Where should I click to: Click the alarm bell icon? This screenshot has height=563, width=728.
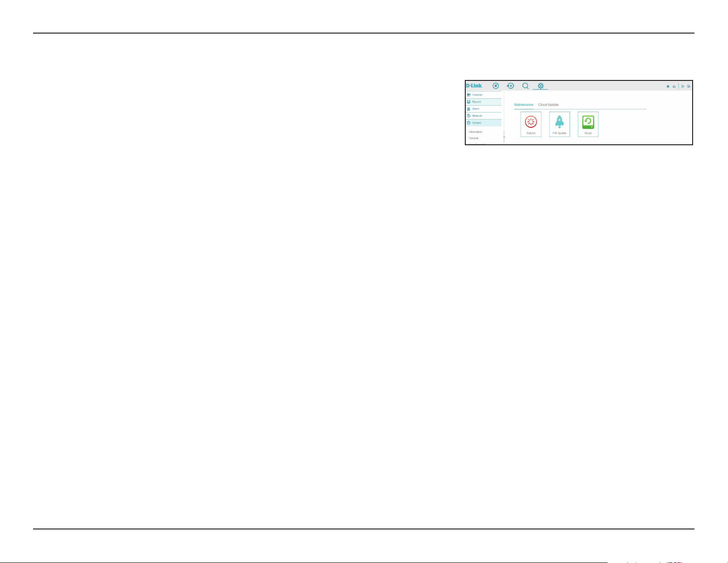click(668, 86)
